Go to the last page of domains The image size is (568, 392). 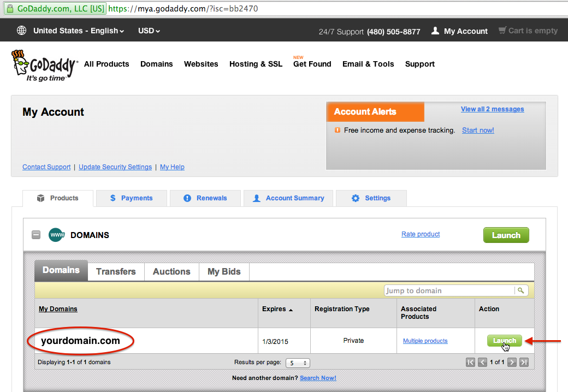coord(524,362)
